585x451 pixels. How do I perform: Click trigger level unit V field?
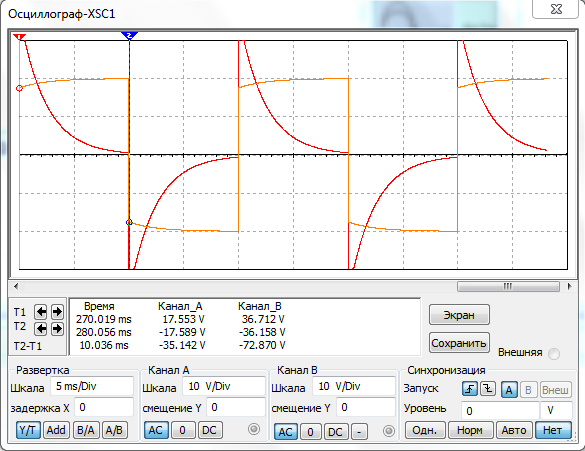tap(556, 411)
